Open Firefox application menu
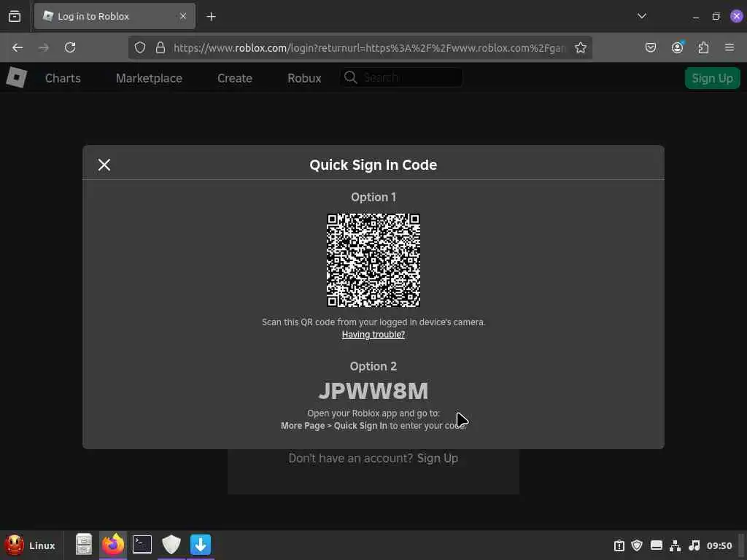 pyautogui.click(x=729, y=47)
